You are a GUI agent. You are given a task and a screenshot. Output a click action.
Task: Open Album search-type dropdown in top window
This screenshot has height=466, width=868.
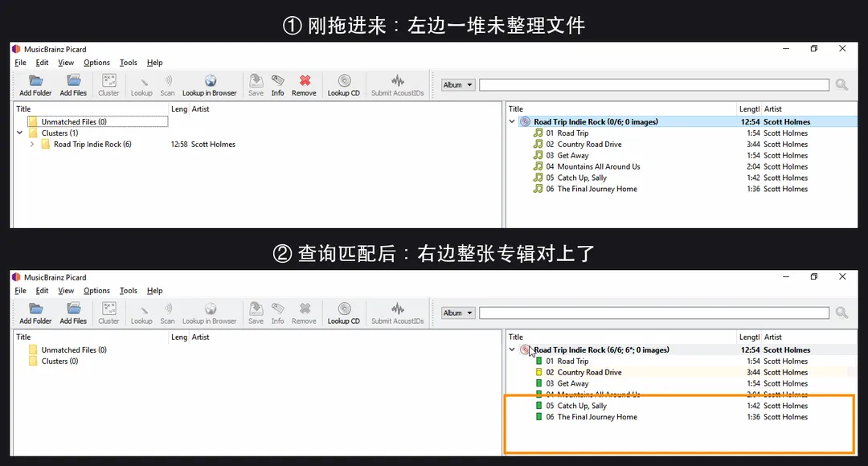point(458,84)
